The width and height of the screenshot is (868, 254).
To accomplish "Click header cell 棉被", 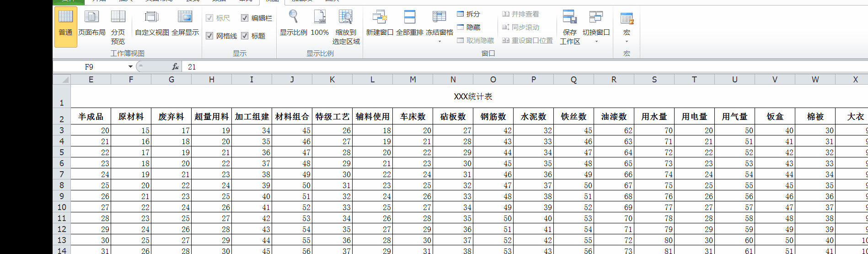I will coord(815,117).
